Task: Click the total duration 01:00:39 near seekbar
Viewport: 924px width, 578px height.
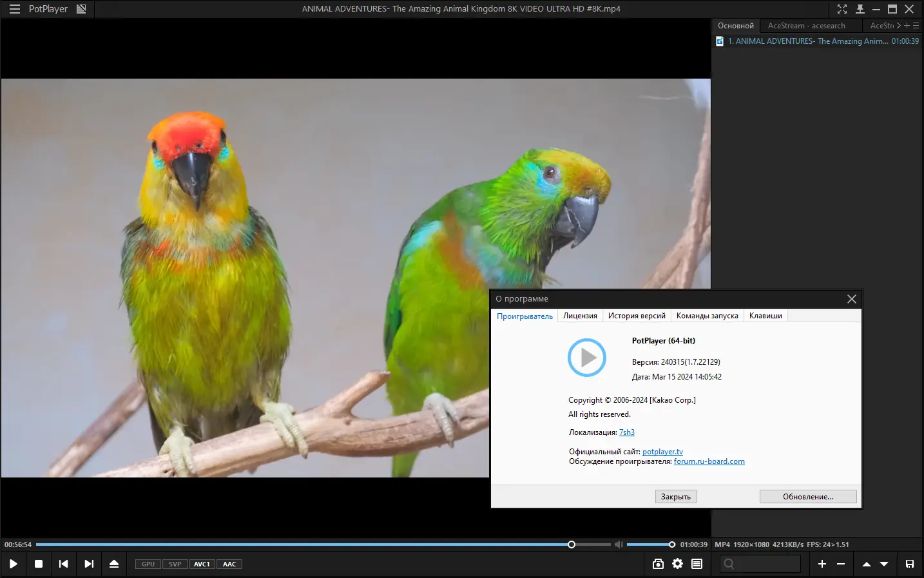Action: pos(694,544)
